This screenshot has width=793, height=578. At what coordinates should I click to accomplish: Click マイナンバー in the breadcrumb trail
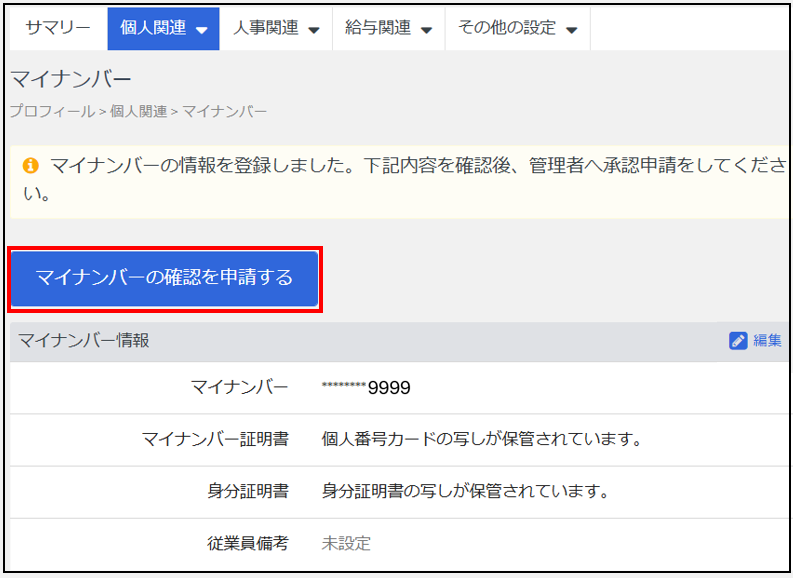[x=224, y=111]
